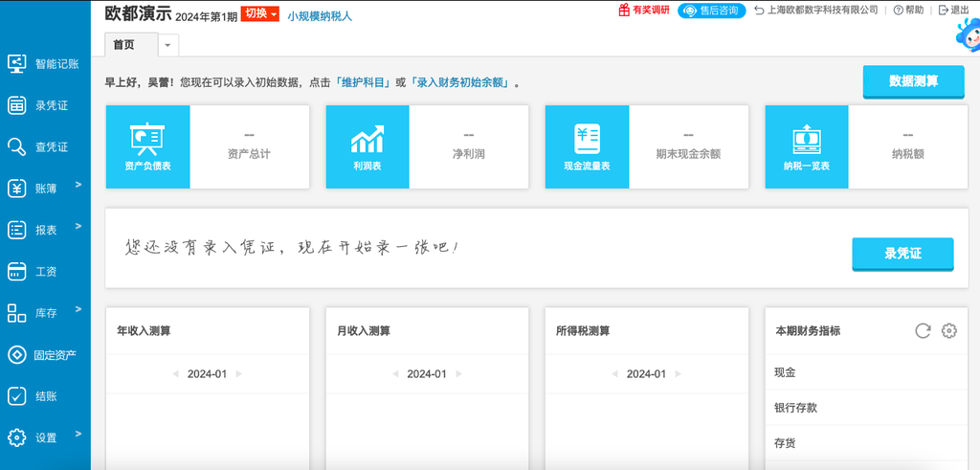980x470 pixels.
Task: Click the back arrow before company name
Action: click(x=759, y=10)
